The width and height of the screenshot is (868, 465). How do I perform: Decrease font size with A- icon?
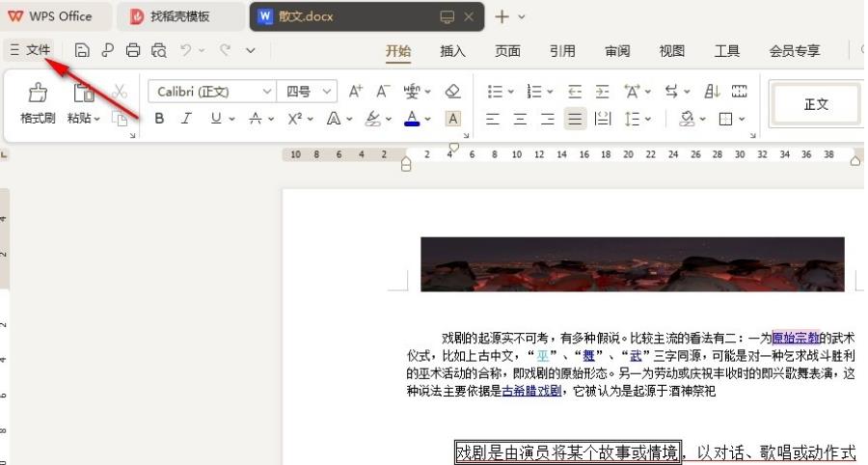click(383, 92)
